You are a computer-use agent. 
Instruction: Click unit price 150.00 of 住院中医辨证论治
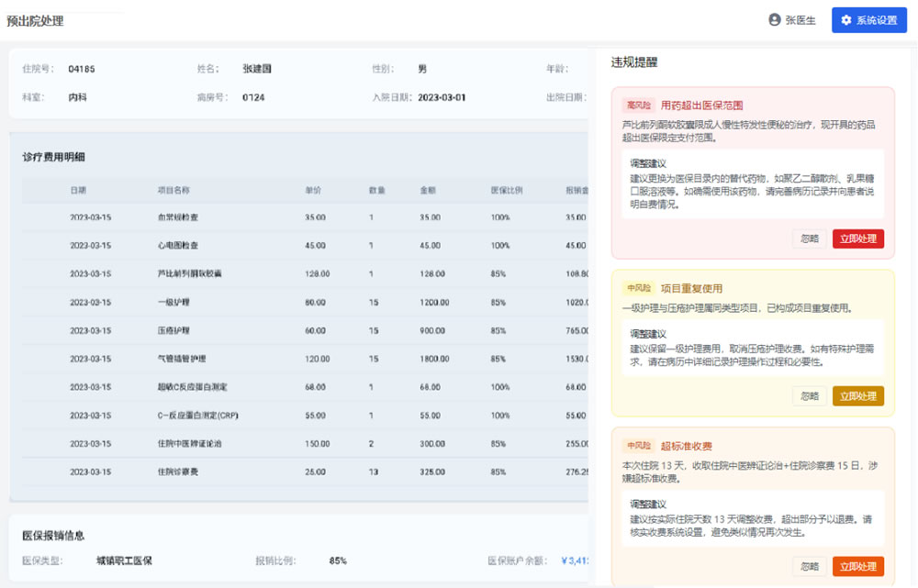point(318,443)
